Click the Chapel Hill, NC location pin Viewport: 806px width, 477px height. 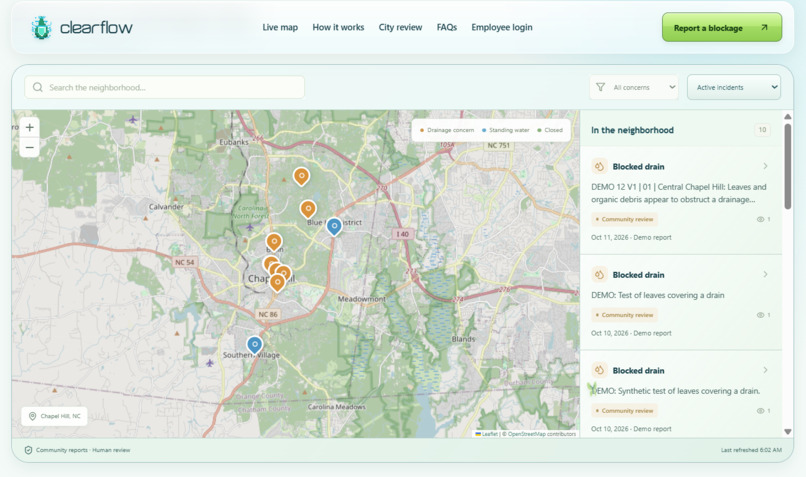(x=32, y=416)
